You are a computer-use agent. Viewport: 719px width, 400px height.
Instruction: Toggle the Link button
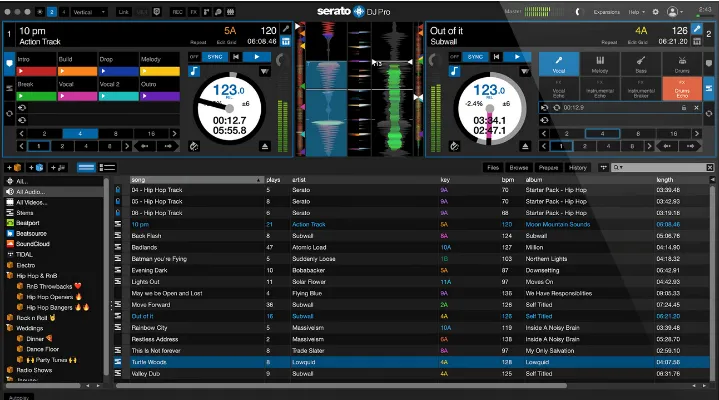[x=124, y=12]
